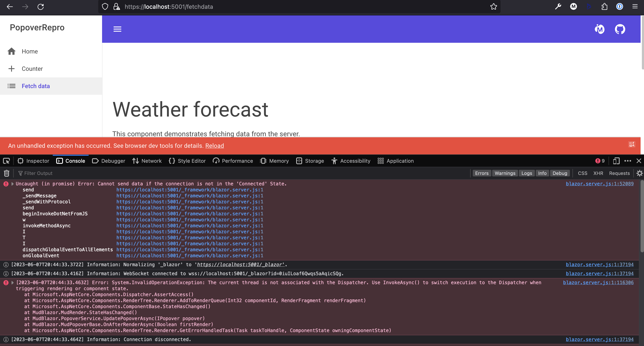Toggle the XHR requests filter
Image resolution: width=644 pixels, height=346 pixels.
598,173
